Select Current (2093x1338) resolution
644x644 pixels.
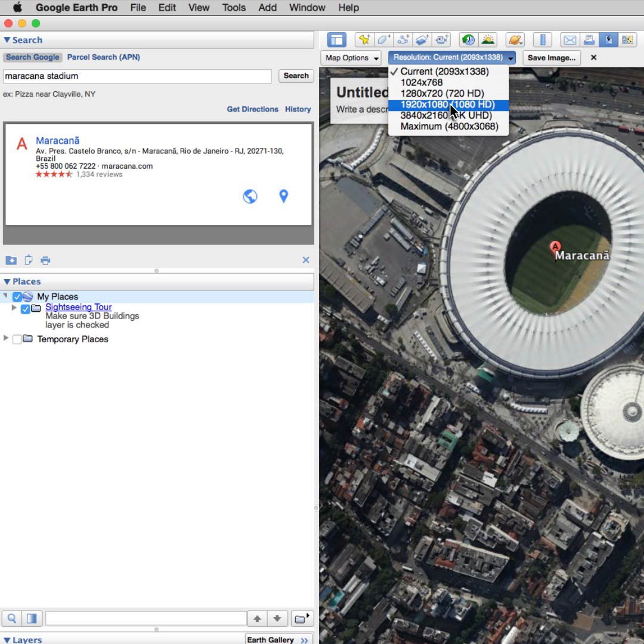pos(448,72)
